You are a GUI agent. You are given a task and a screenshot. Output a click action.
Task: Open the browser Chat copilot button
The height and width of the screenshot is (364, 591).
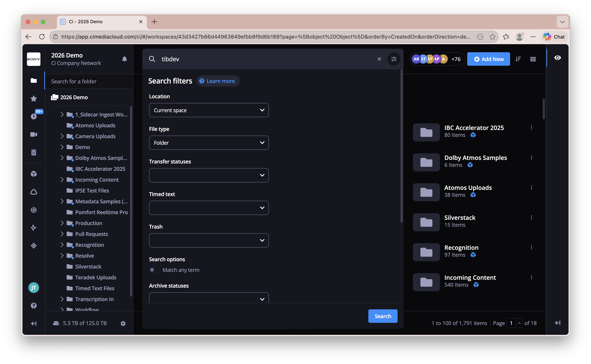click(x=554, y=37)
